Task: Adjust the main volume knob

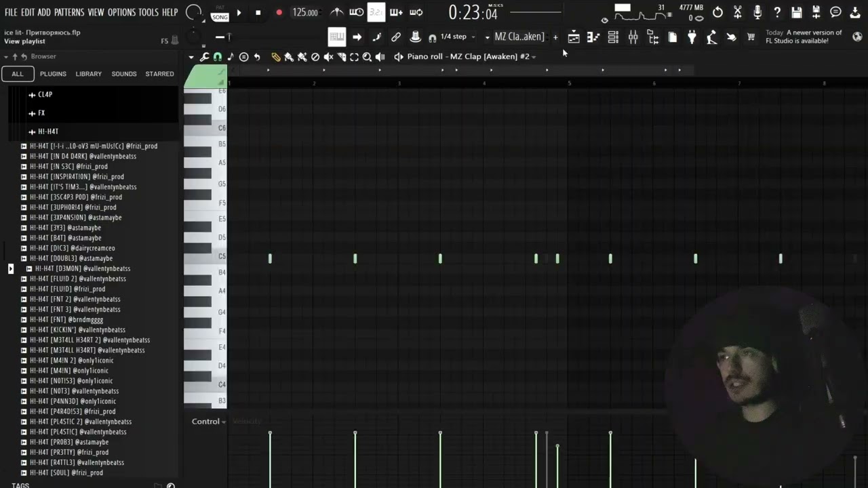Action: [193, 12]
